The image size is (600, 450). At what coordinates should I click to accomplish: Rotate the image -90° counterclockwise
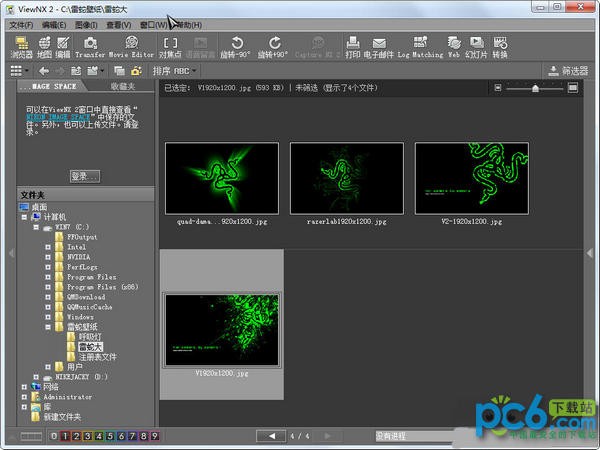tap(235, 47)
